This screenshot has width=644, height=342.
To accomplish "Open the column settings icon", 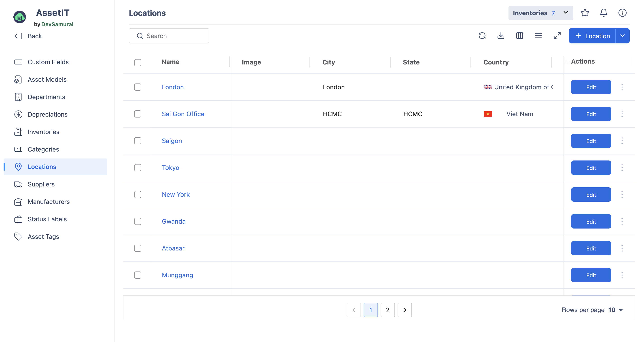I will [x=519, y=36].
